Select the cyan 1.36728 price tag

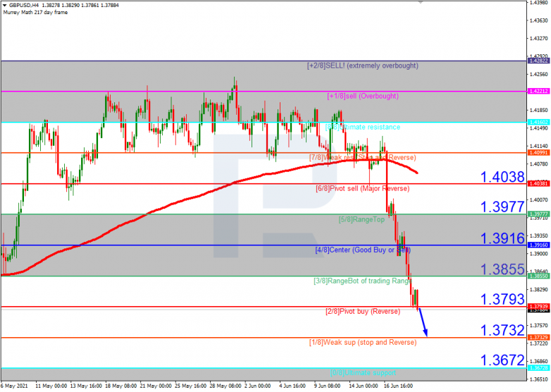[538, 368]
